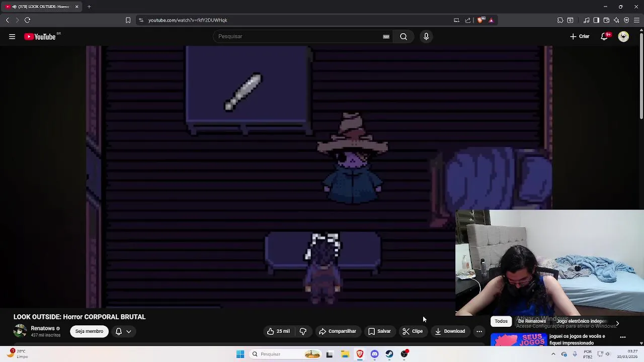Toggle the browser sidebar panel icon

596,20
